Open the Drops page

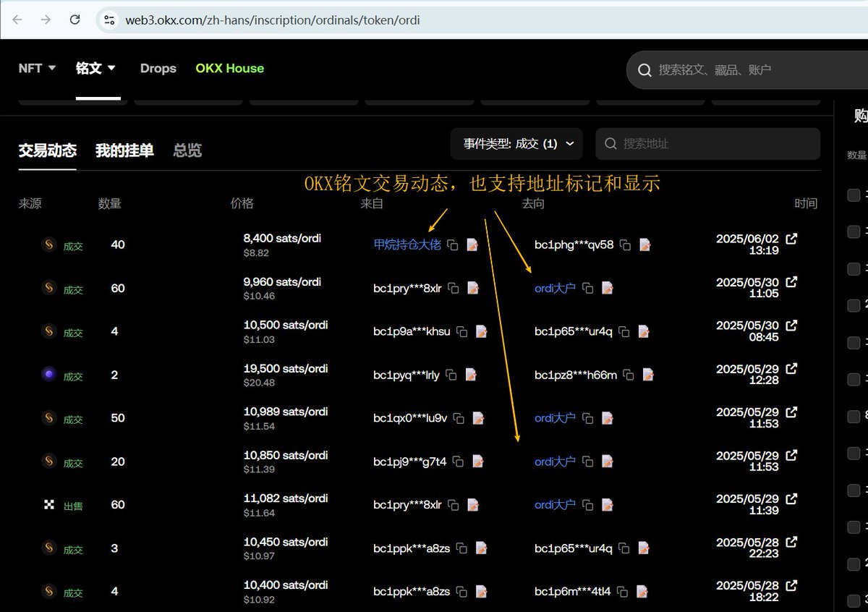(x=158, y=68)
